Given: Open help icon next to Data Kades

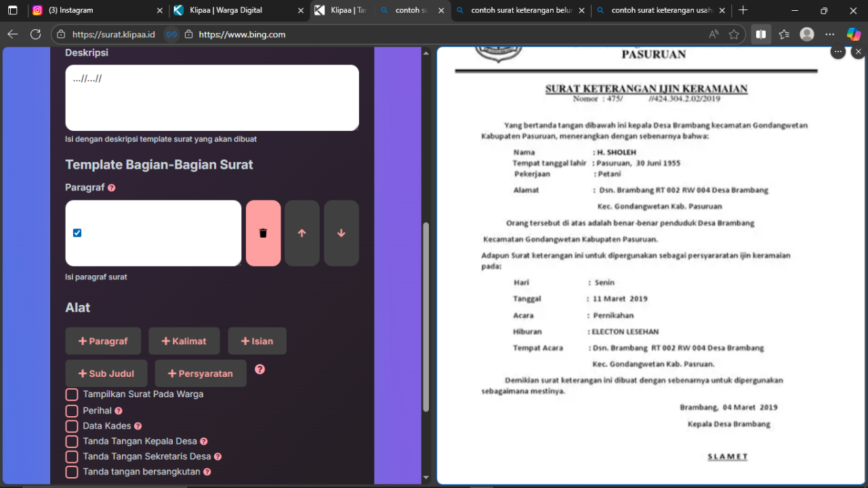Looking at the screenshot, I should [138, 426].
